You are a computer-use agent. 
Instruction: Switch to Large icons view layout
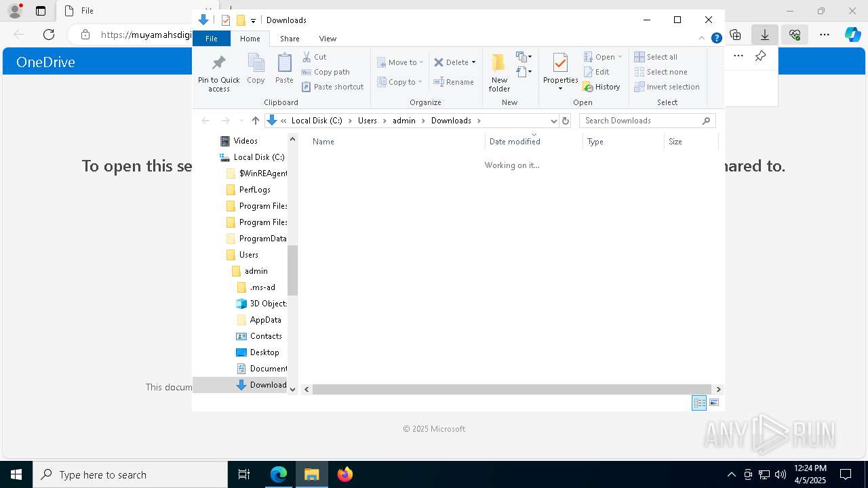pyautogui.click(x=714, y=403)
